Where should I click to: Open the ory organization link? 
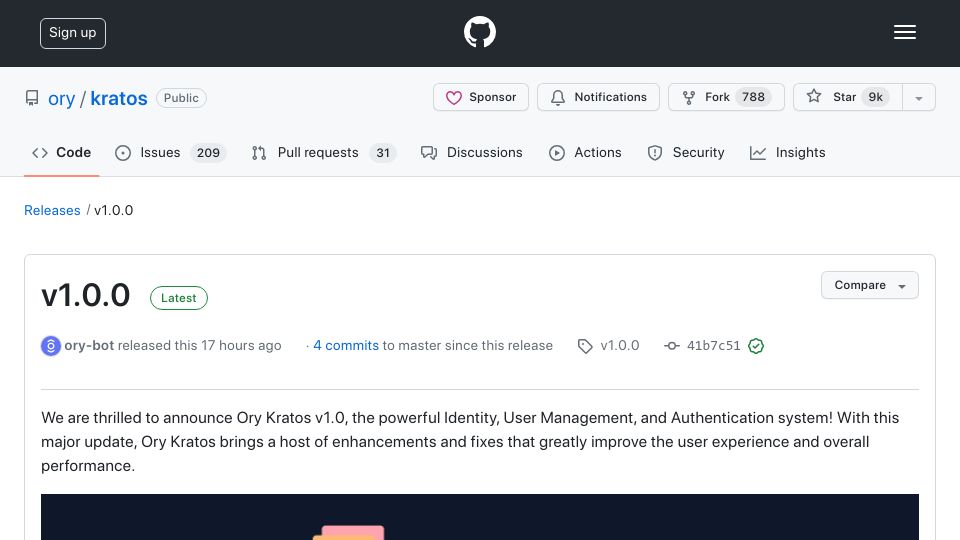(61, 98)
